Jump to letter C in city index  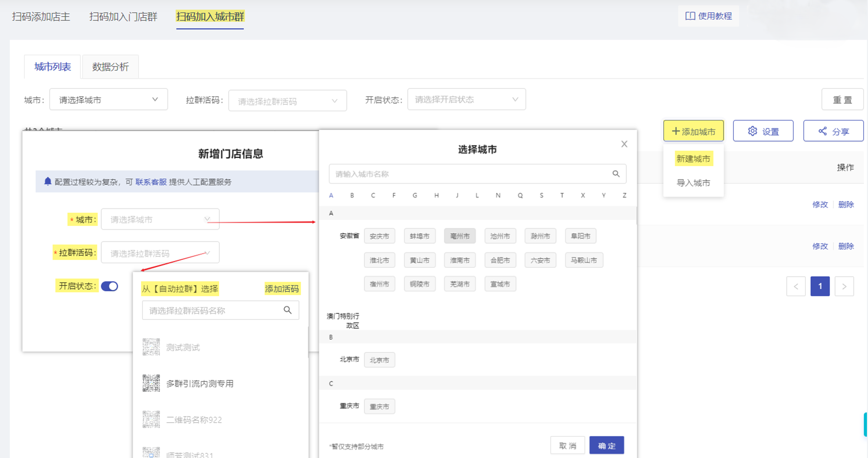click(373, 195)
